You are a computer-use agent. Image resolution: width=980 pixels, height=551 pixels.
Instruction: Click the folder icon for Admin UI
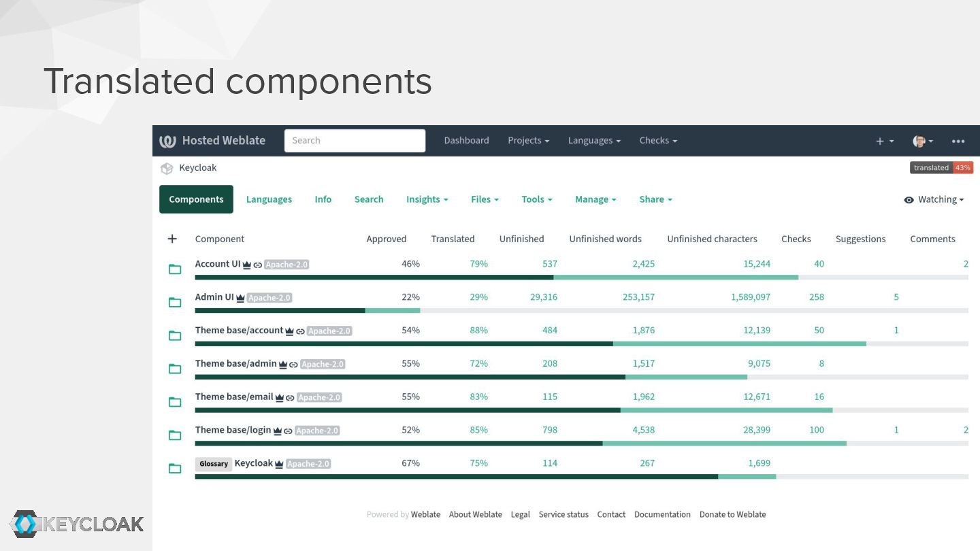click(x=175, y=302)
